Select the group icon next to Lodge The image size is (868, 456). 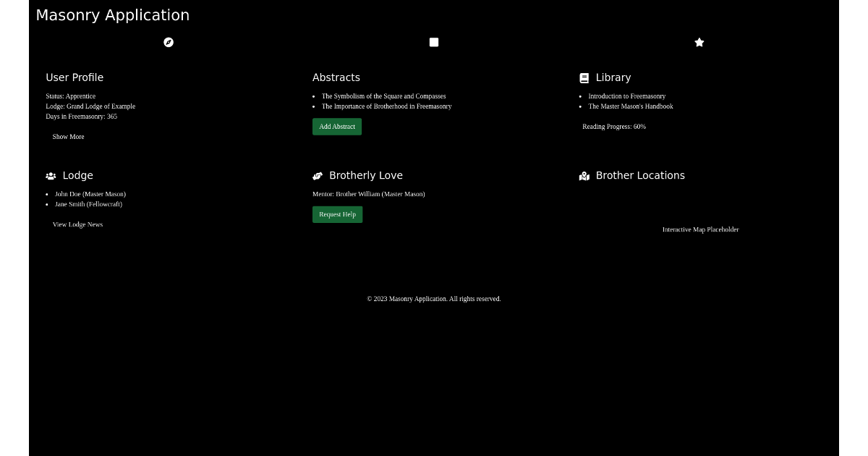click(x=51, y=175)
